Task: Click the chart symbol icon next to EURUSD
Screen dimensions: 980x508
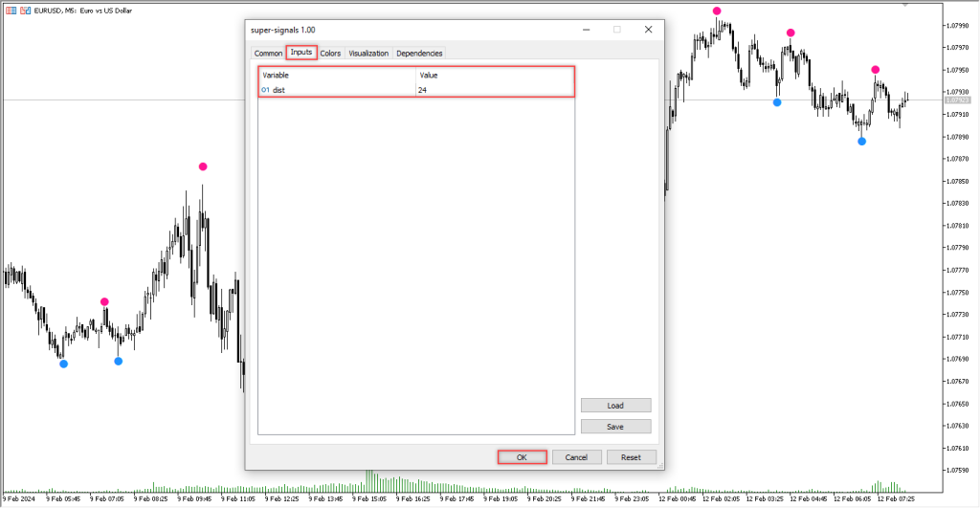Action: click(26, 11)
